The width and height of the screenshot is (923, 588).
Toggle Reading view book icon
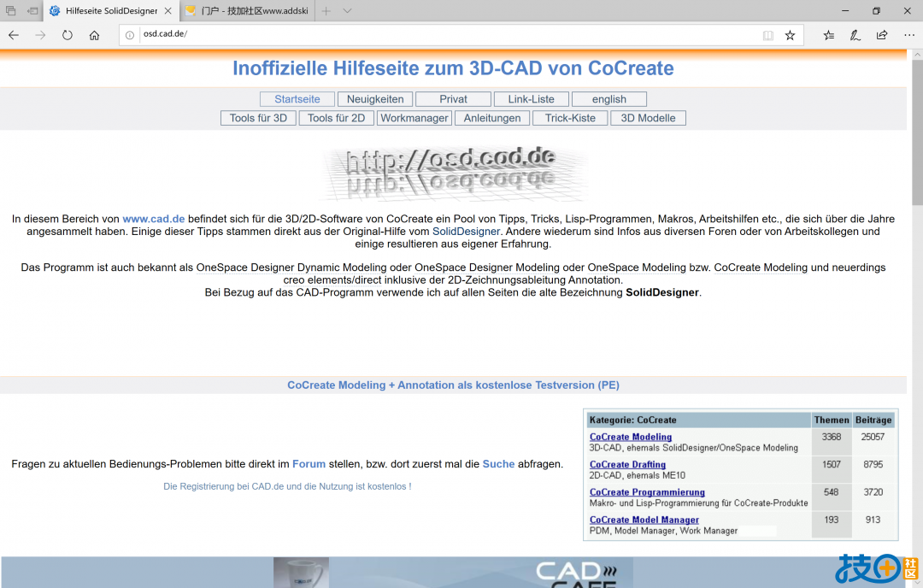pyautogui.click(x=768, y=35)
